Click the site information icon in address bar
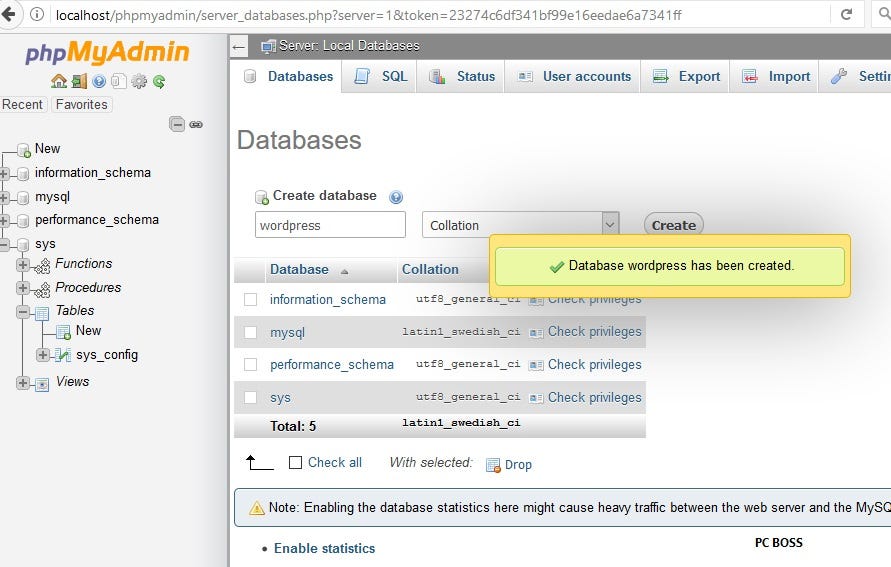 click(x=36, y=14)
